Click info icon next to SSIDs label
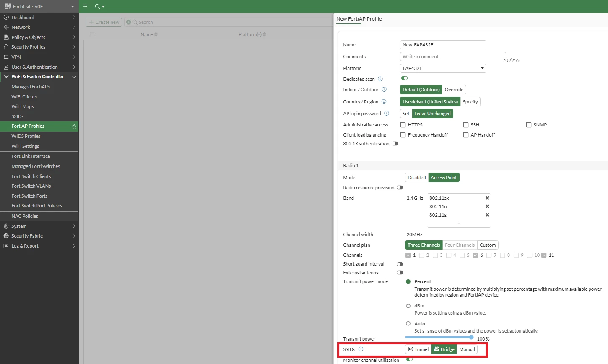This screenshot has height=364, width=608. click(x=361, y=349)
